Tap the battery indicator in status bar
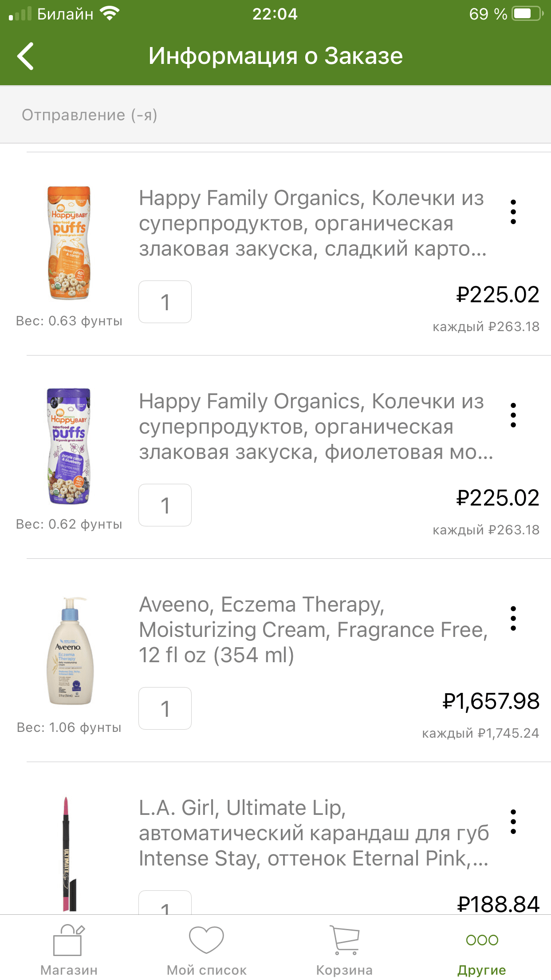This screenshot has width=551, height=980. [527, 14]
